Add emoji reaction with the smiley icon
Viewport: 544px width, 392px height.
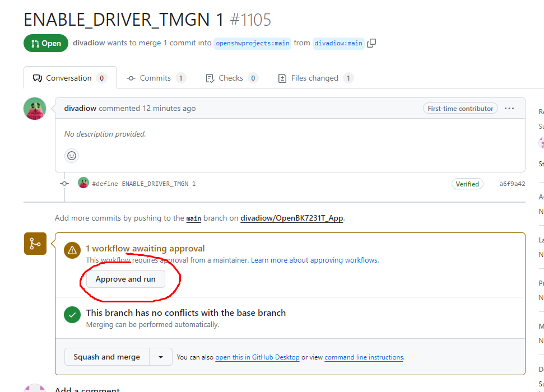click(x=72, y=156)
